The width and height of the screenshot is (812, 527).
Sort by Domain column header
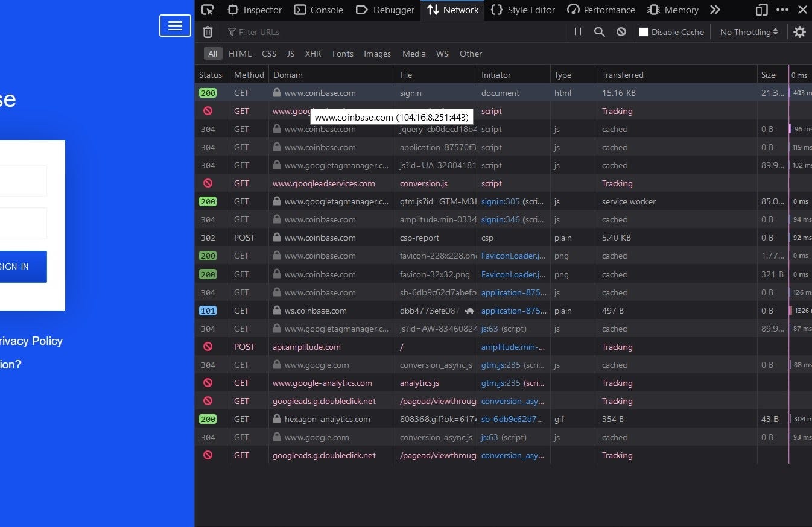click(x=332, y=75)
